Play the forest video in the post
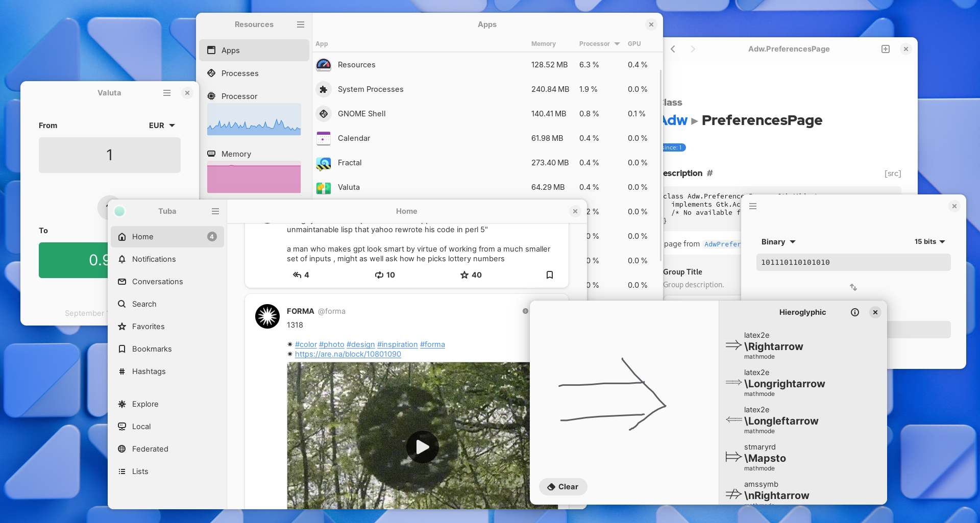 pyautogui.click(x=422, y=447)
